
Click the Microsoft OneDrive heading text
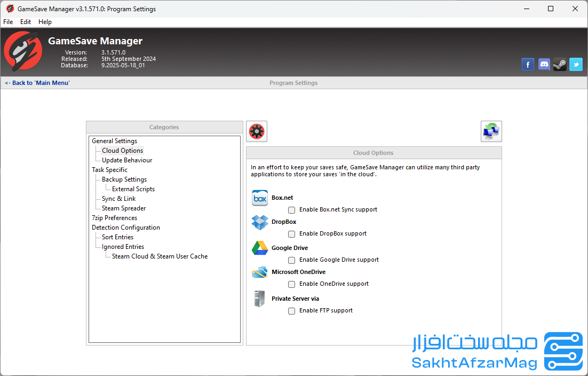point(298,272)
